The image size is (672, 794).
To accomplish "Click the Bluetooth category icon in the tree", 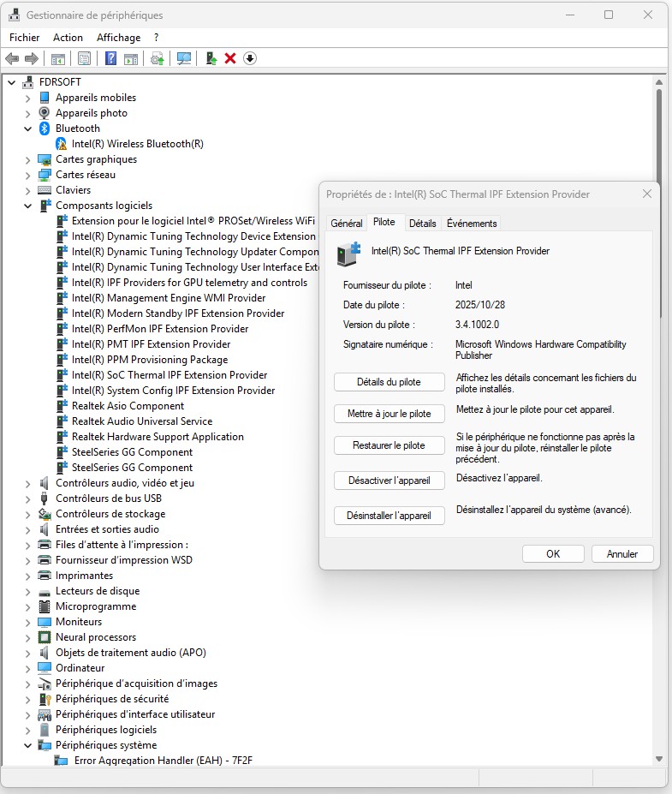I will pos(45,128).
